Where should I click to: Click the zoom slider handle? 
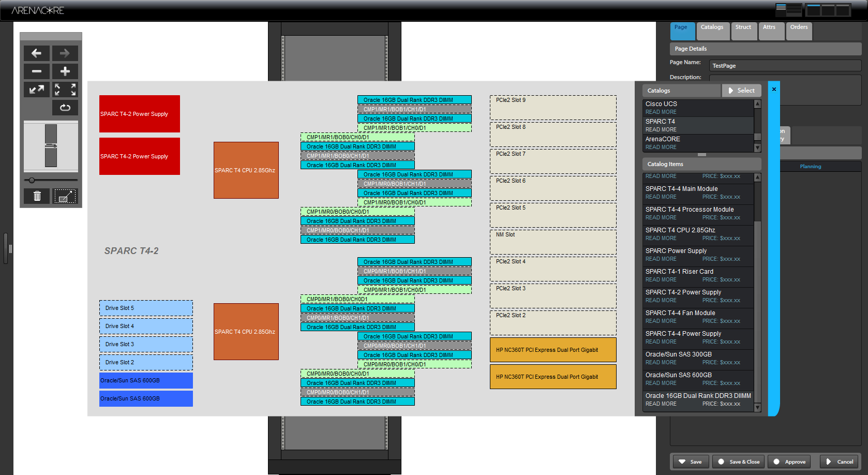[32, 180]
